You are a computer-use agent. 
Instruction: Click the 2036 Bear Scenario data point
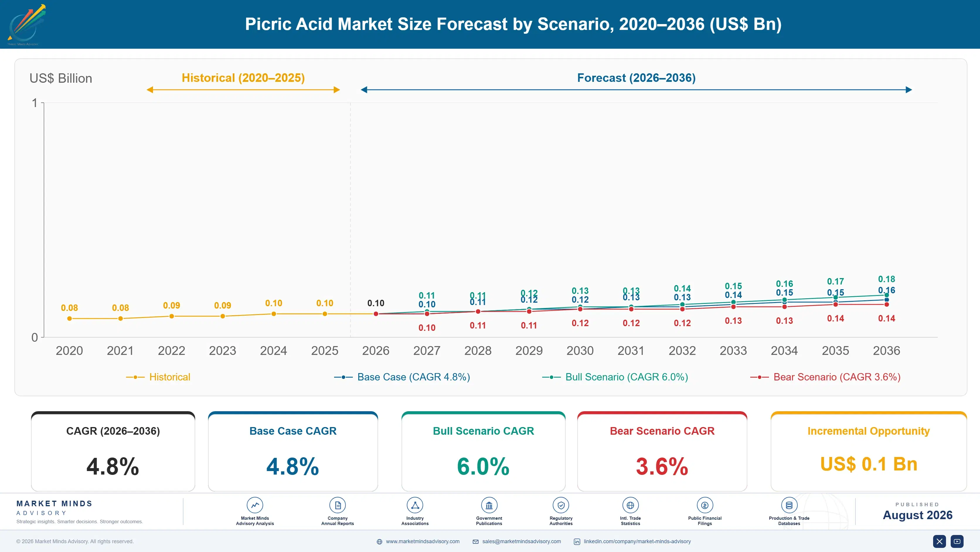coord(887,304)
